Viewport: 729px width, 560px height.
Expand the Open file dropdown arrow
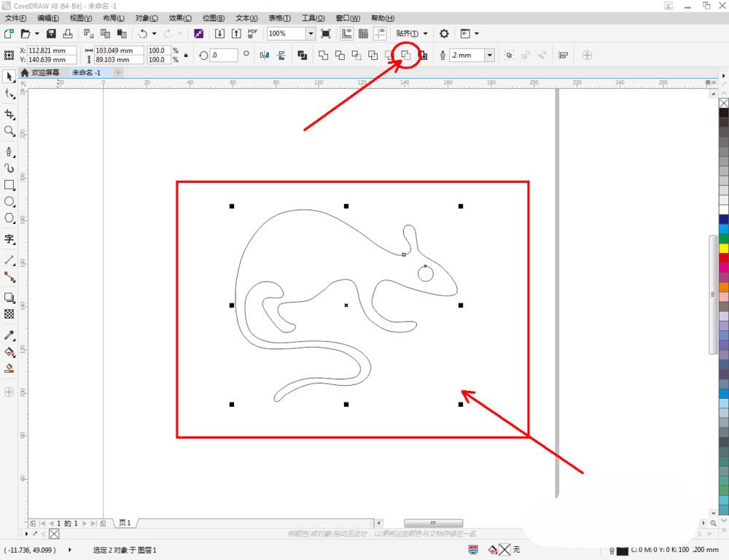(x=36, y=34)
